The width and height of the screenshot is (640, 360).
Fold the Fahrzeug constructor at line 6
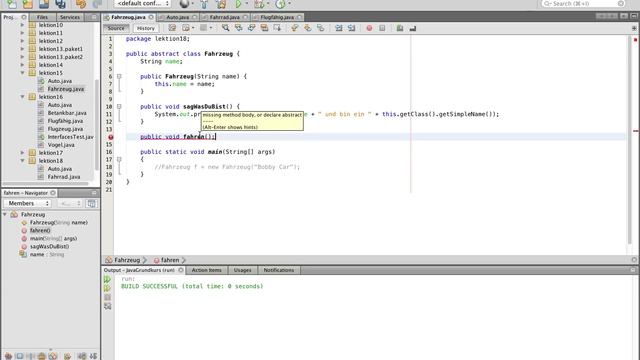coord(119,76)
